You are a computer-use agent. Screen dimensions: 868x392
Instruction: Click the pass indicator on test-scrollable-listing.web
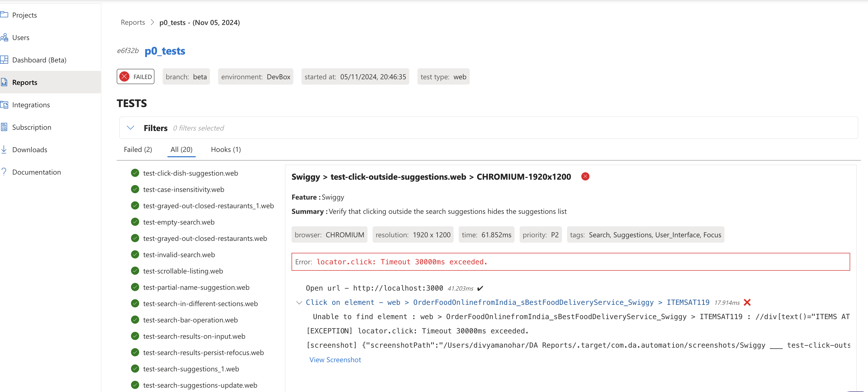pos(135,271)
